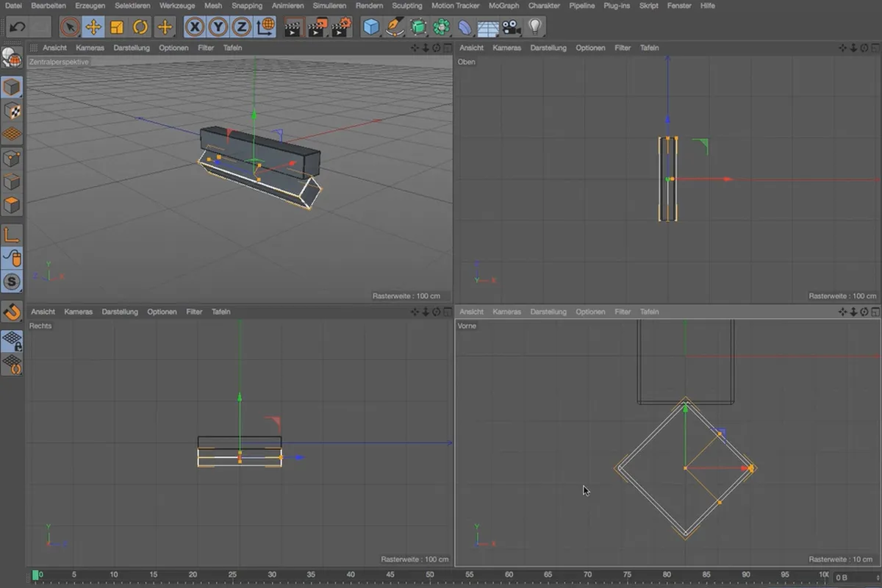Click the last-used tool cross icon

(165, 28)
